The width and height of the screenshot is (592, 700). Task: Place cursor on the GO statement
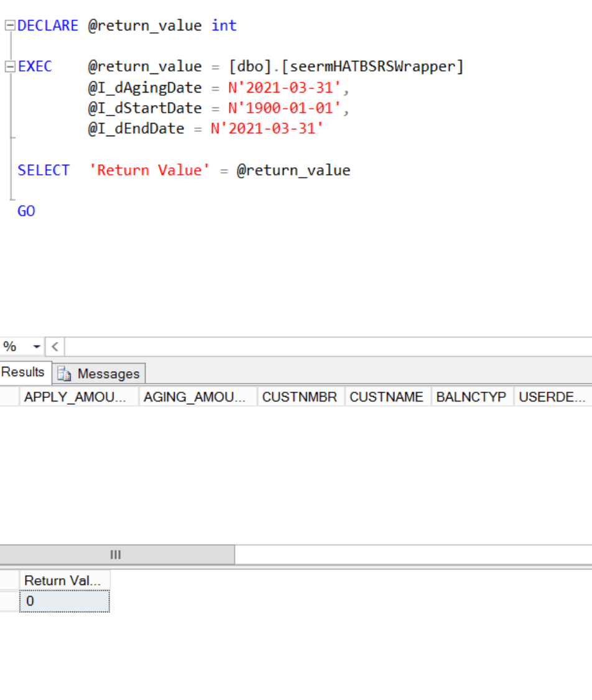(26, 211)
